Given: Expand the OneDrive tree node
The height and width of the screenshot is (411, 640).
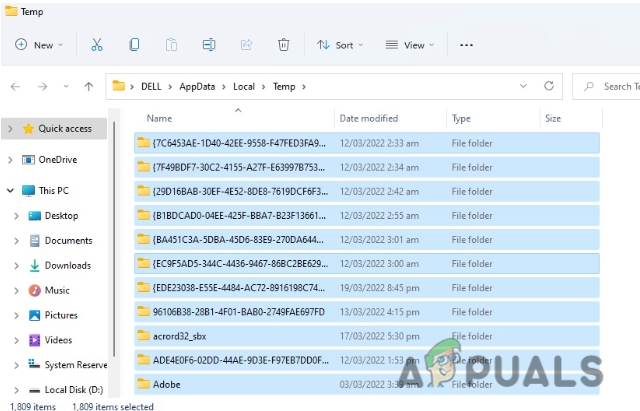Looking at the screenshot, I should 10,160.
